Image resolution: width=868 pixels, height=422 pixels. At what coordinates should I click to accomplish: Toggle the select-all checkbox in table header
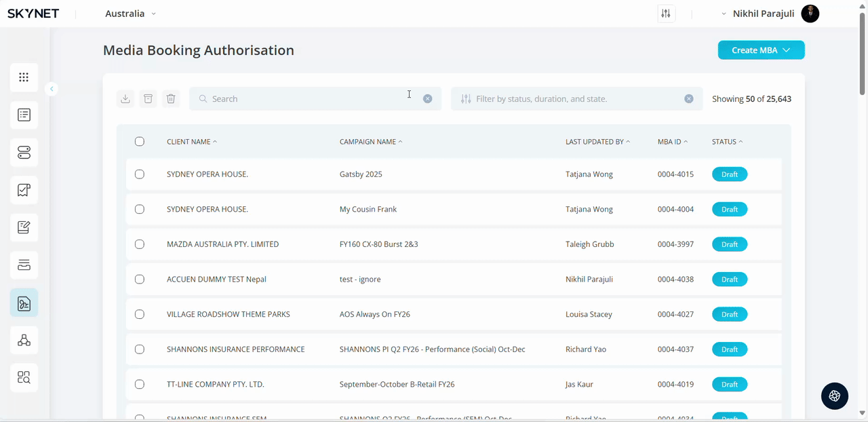(140, 142)
